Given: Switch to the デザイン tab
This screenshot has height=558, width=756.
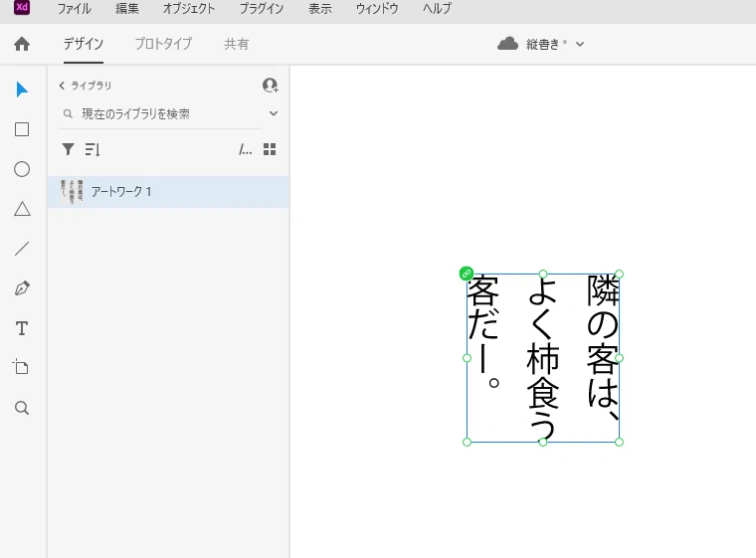Looking at the screenshot, I should (x=84, y=44).
